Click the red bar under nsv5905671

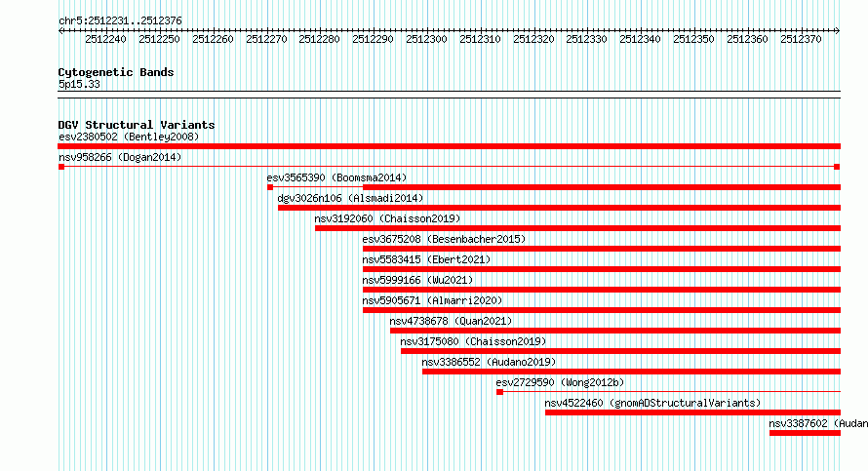pos(602,310)
